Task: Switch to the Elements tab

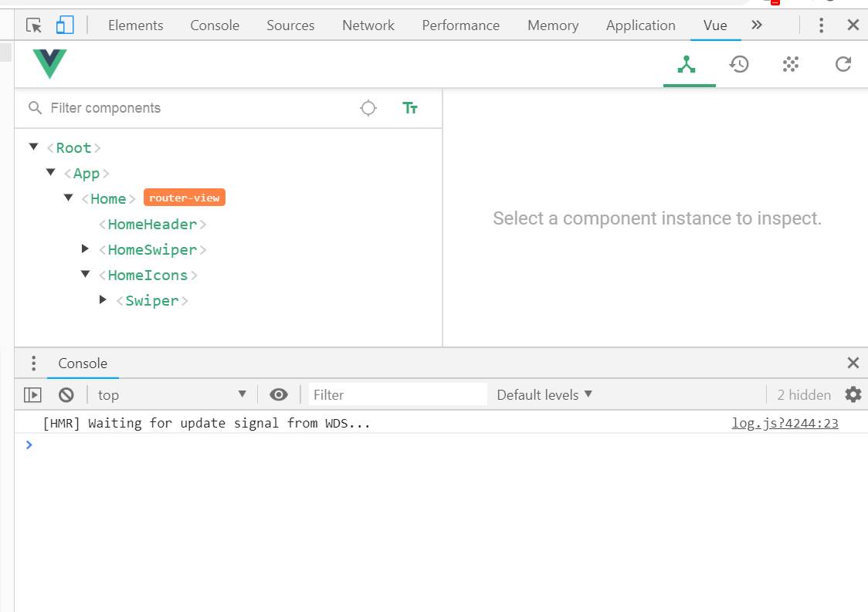Action: coord(136,25)
